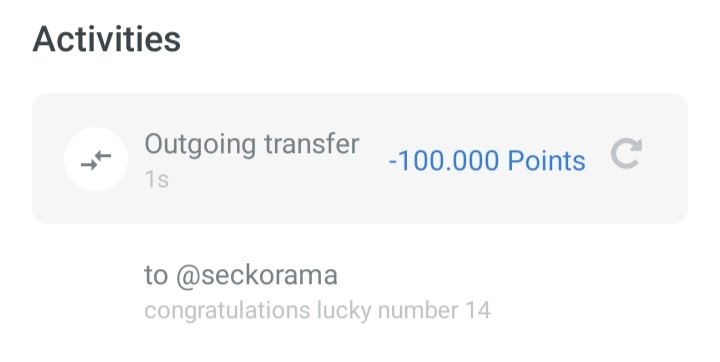The image size is (720, 362).
Task: Click the transfer arrows circle icon
Action: tap(96, 159)
